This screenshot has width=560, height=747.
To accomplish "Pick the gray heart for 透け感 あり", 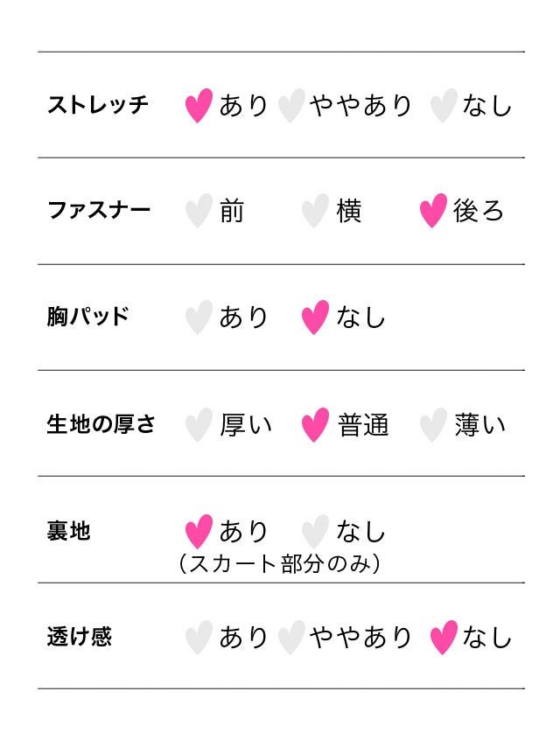I will [x=199, y=638].
